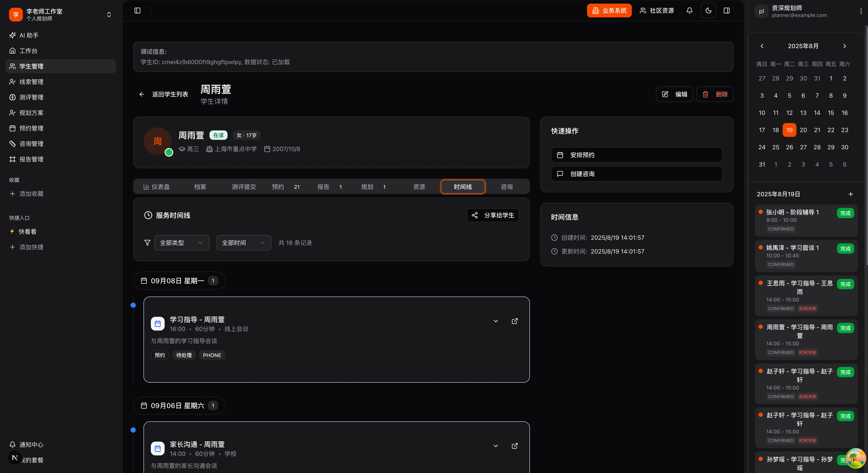Image resolution: width=868 pixels, height=473 pixels.
Task: Toggle dark mode with the moon icon
Action: pos(709,10)
